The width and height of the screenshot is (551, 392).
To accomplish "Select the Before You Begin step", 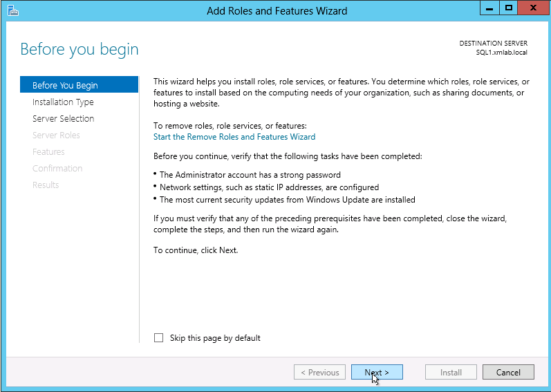I will pyautogui.click(x=65, y=86).
